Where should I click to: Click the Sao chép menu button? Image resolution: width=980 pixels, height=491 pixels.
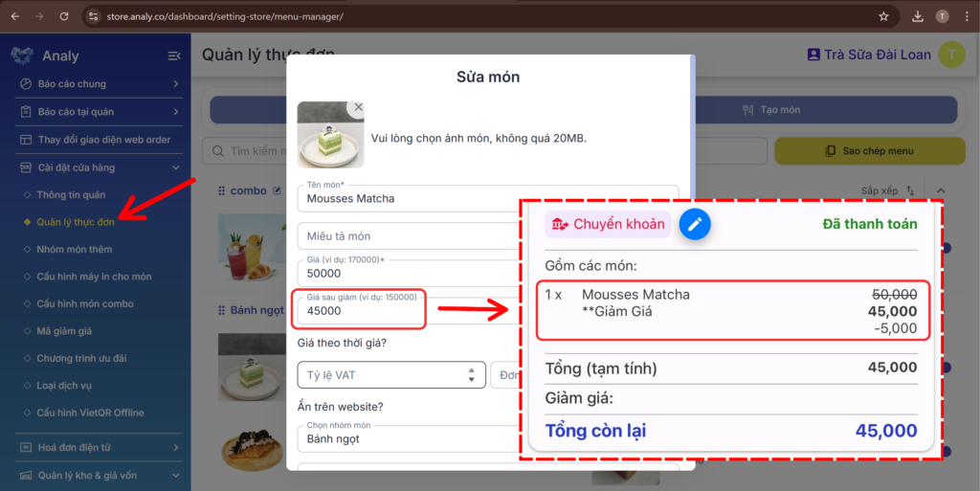pyautogui.click(x=869, y=151)
